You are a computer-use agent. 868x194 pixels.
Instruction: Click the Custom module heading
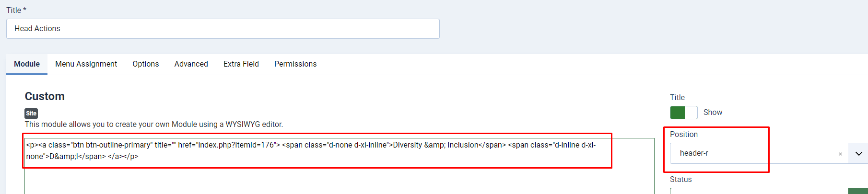point(45,96)
